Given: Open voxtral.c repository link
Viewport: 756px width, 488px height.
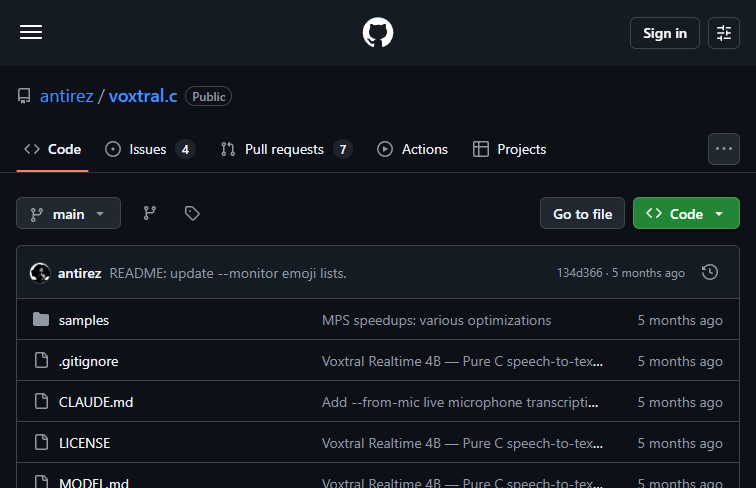Looking at the screenshot, I should pyautogui.click(x=143, y=96).
